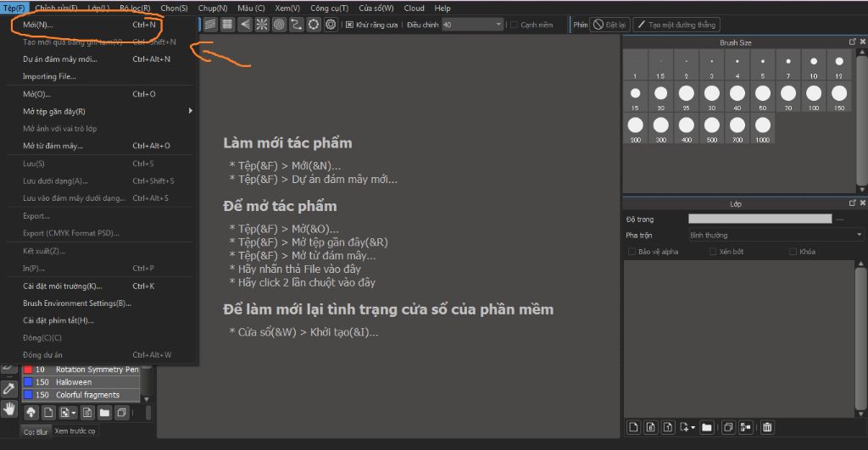The height and width of the screenshot is (450, 868).
Task: Select the crisscross grid snap icon
Action: (227, 25)
